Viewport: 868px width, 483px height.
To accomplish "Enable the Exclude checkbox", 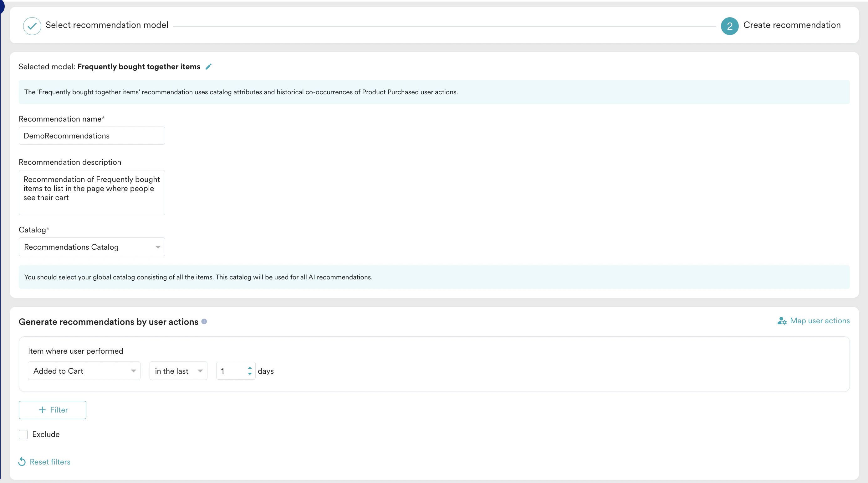I will [x=23, y=434].
